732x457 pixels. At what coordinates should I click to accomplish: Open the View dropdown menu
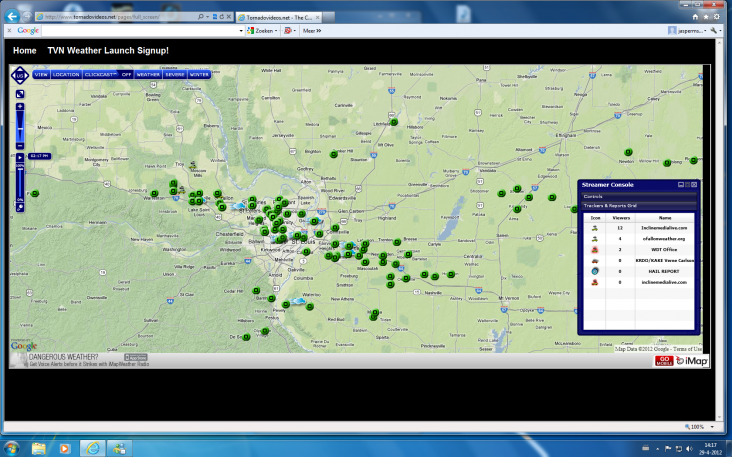point(41,74)
